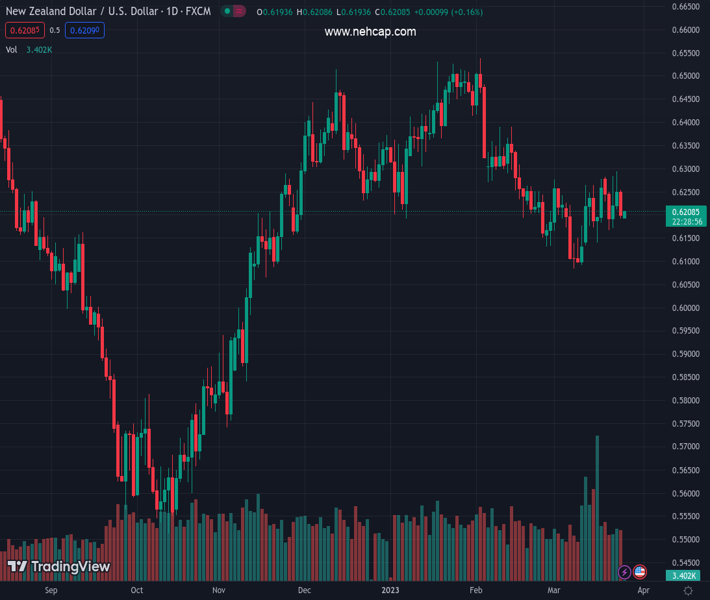Click the 2023 marker on time axis
Screen dimensions: 710x600
click(x=390, y=591)
